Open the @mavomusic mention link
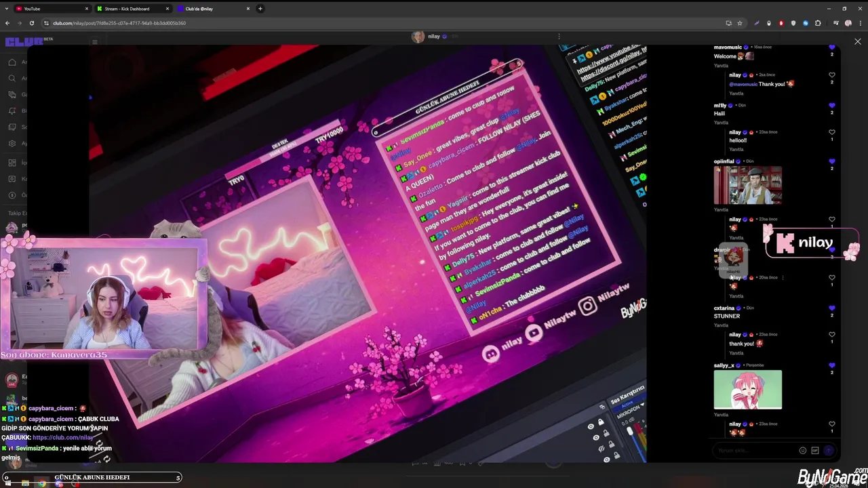 743,84
